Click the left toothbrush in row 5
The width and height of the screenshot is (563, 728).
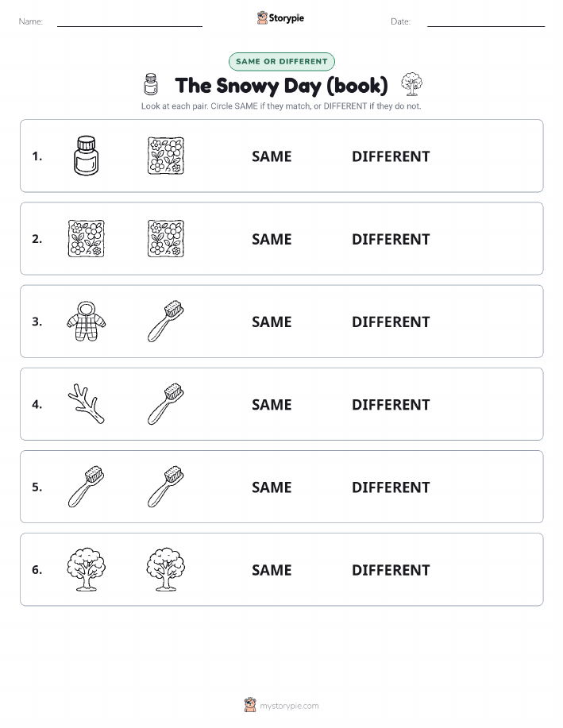pyautogui.click(x=86, y=486)
